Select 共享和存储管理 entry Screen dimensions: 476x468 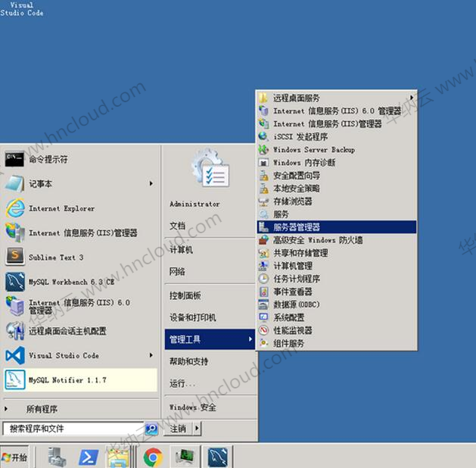(337, 253)
